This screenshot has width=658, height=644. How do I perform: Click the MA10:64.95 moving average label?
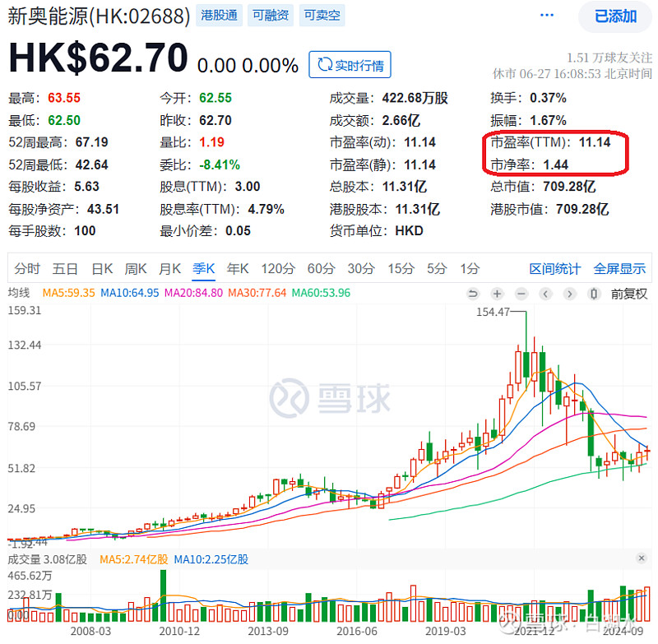point(130,293)
